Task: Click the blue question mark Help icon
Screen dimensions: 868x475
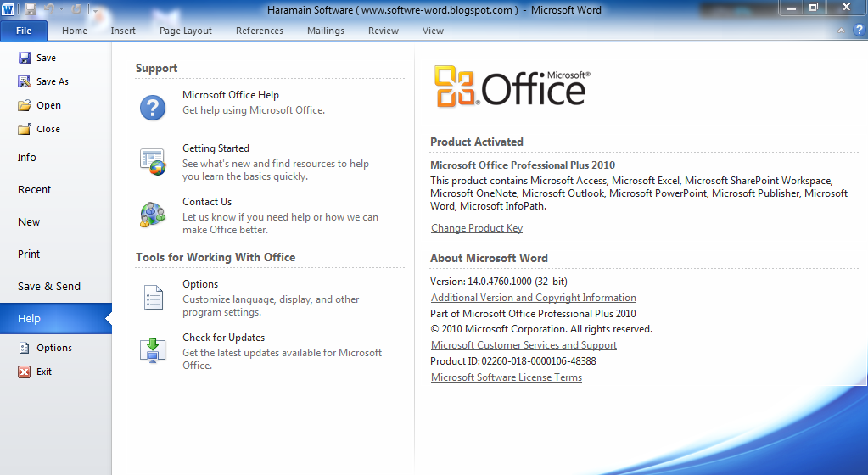Action: (x=153, y=108)
